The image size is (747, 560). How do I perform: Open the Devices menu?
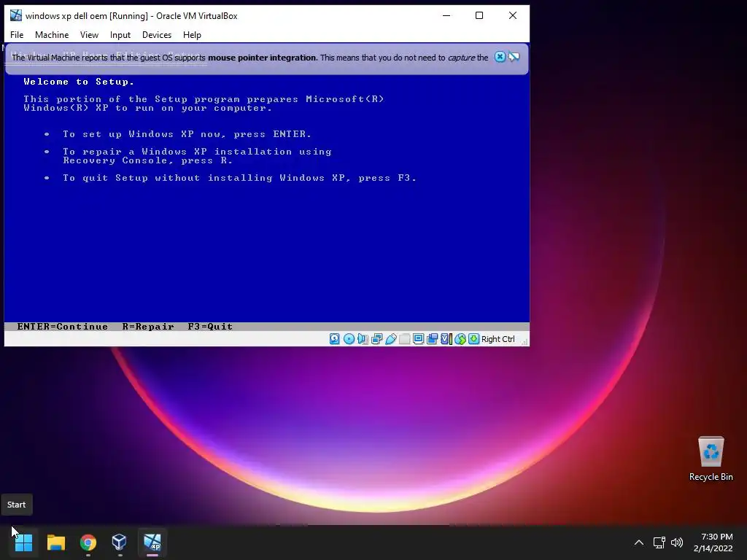[x=157, y=35]
